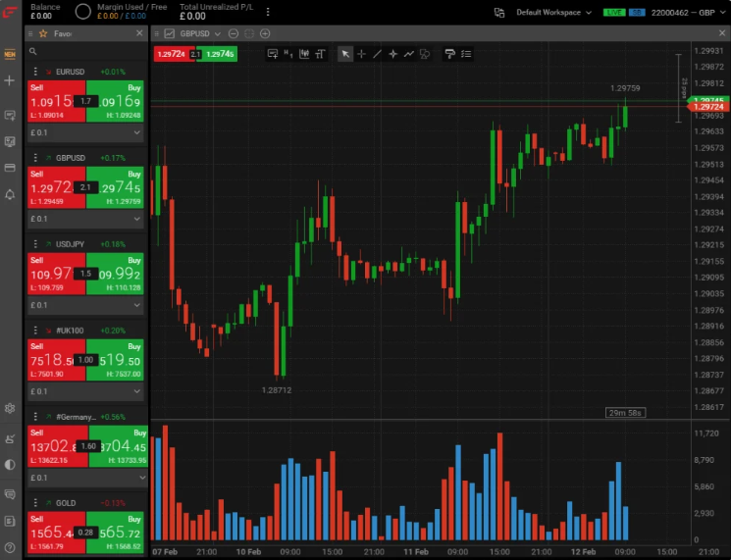Viewport: 731px width, 560px height.
Task: Open the chart monitor icon in left sidebar
Action: point(10,141)
